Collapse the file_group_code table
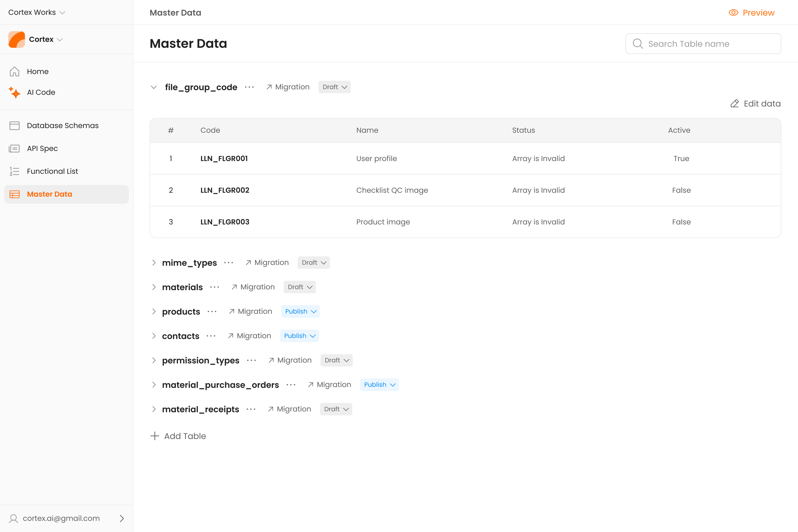 pos(154,87)
